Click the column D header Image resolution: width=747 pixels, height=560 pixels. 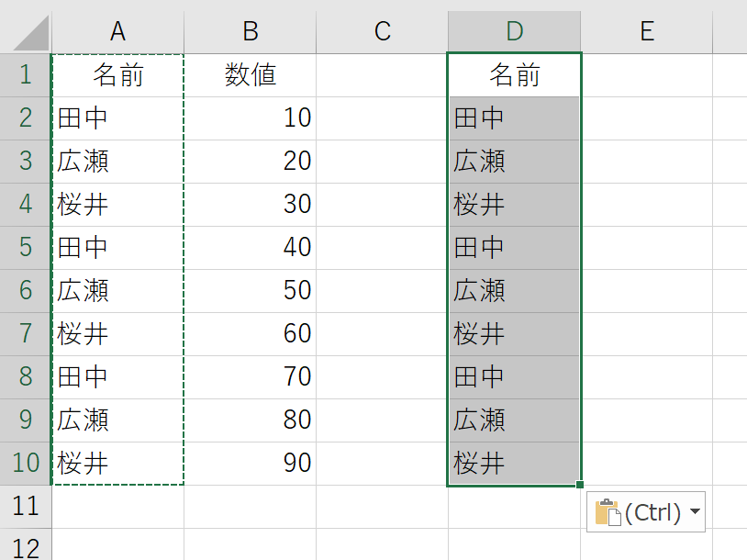(x=514, y=31)
